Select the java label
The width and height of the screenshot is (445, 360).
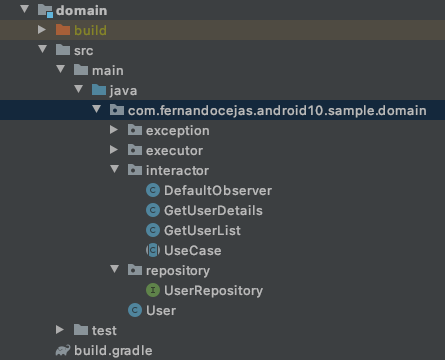(x=123, y=91)
